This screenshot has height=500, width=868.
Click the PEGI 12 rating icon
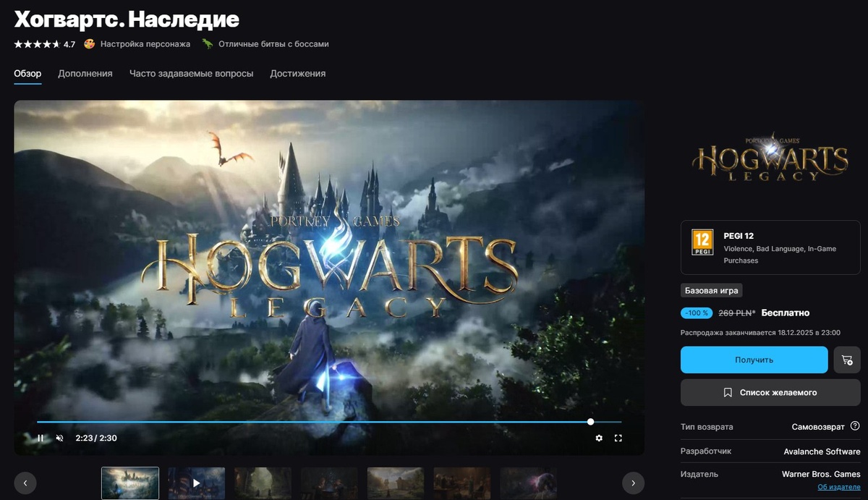[x=702, y=242]
